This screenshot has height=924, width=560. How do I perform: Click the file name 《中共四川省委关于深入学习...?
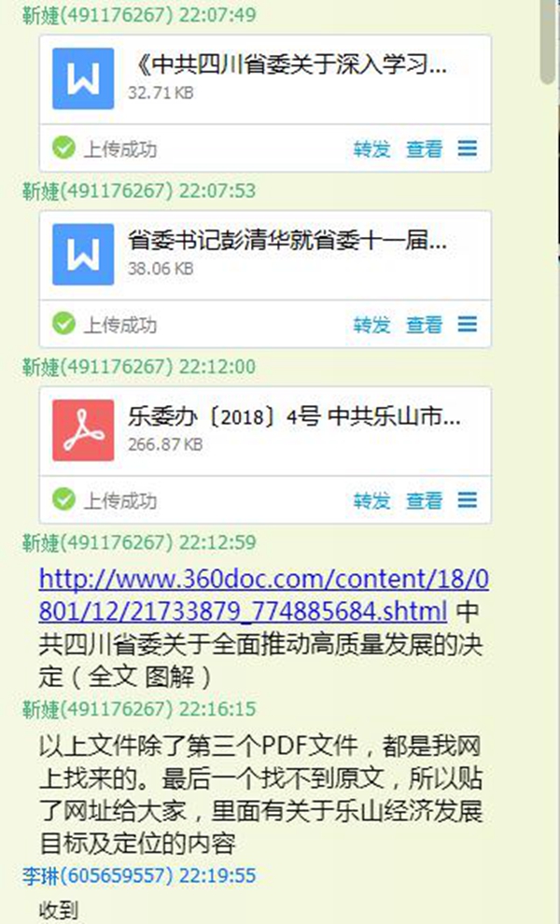pos(287,64)
